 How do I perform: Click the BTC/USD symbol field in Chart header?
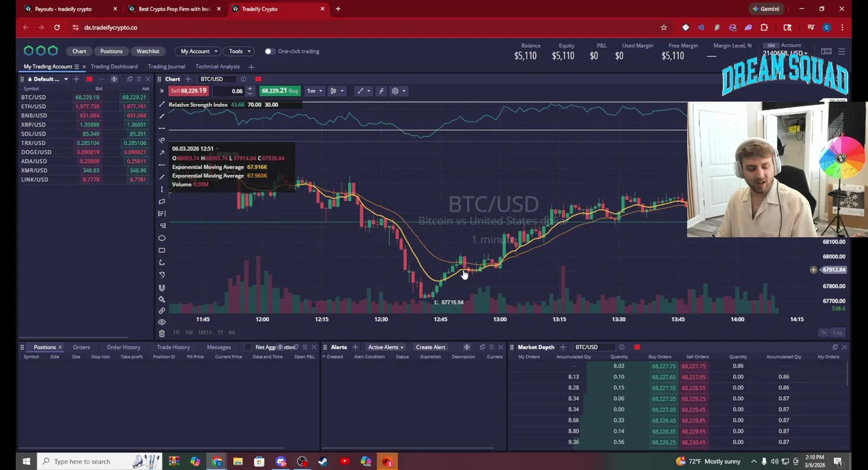(217, 79)
